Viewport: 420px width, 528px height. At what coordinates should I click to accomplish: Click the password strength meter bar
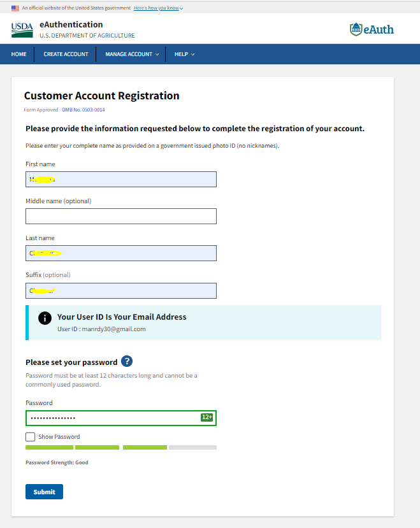point(121,447)
